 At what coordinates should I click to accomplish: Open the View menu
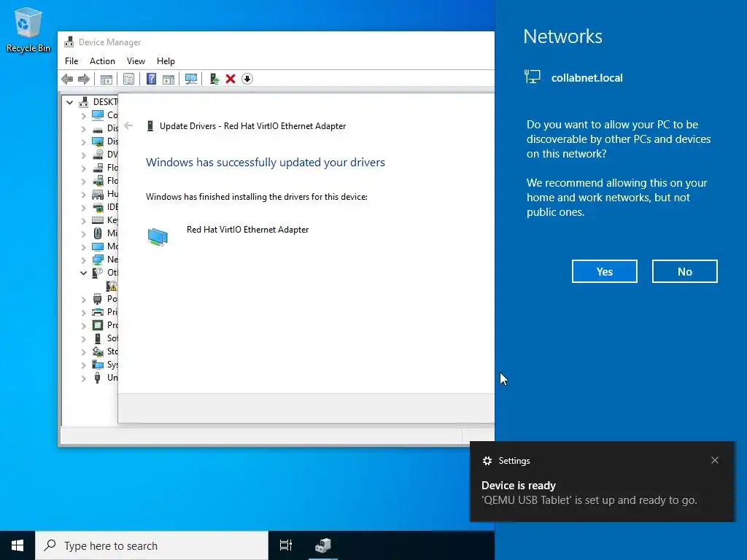point(136,61)
